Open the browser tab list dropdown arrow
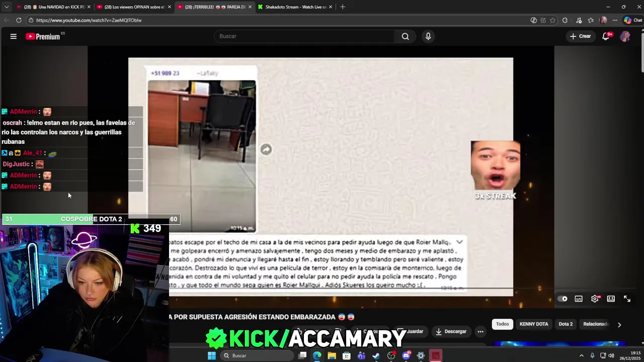The height and width of the screenshot is (362, 644). click(x=6, y=7)
